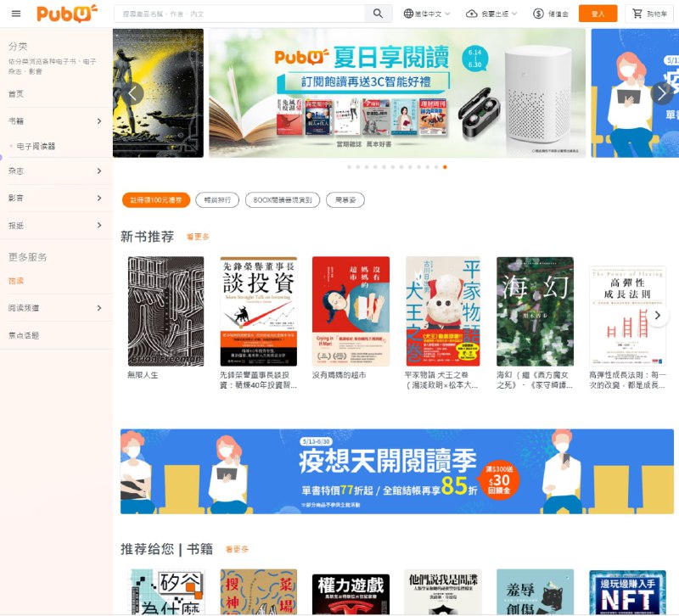Click the search magnifier icon
This screenshot has width=679, height=616.
point(378,14)
